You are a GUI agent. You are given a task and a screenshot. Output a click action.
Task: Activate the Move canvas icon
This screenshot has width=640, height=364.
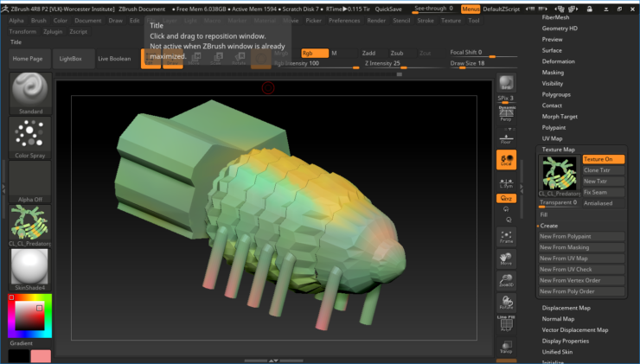tap(507, 258)
